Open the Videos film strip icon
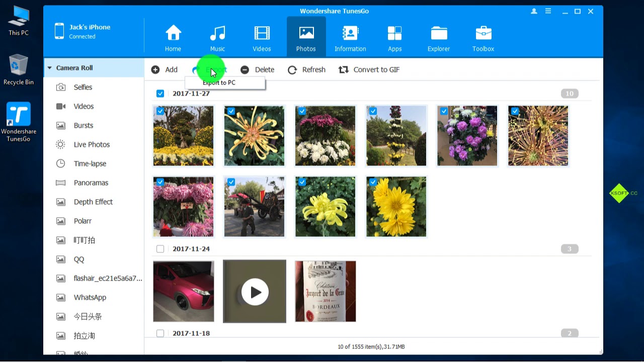The image size is (644, 362). click(x=262, y=33)
